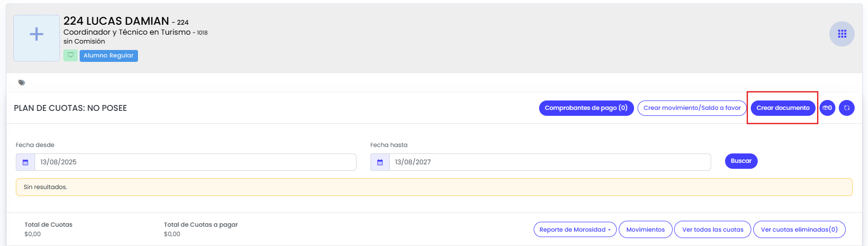868x246 pixels.
Task: Click Ver todas las cuotas
Action: tap(713, 230)
